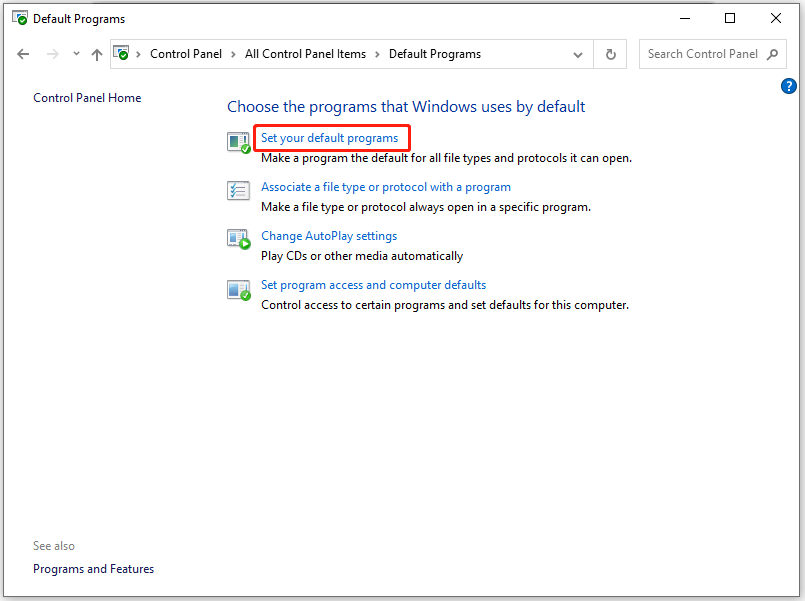The image size is (805, 601).
Task: Select Default Programs breadcrumb
Action: 435,54
